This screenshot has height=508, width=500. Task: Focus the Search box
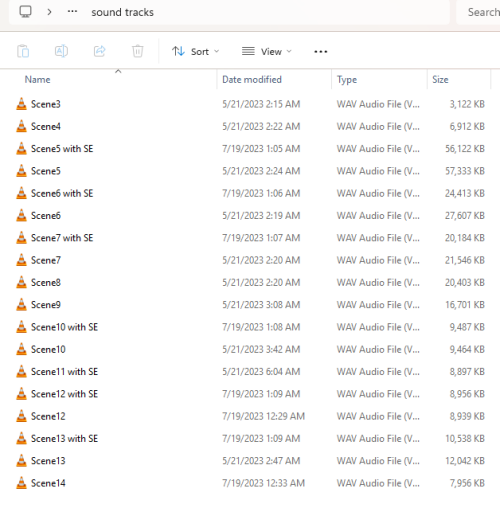click(479, 12)
